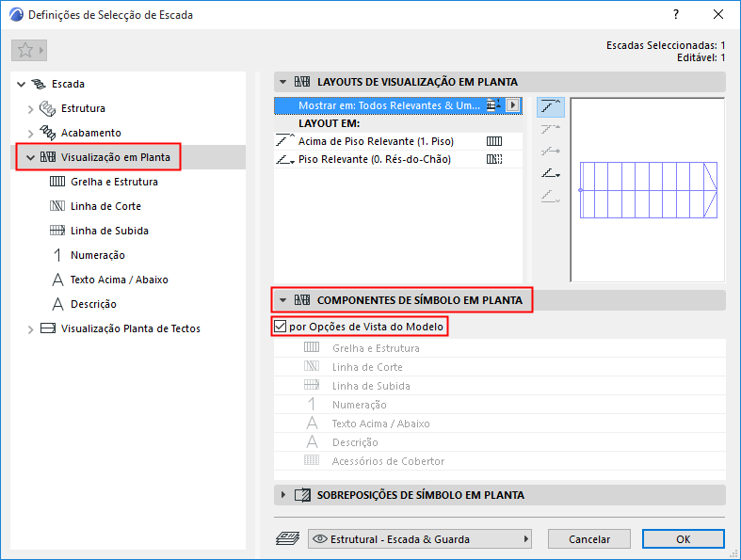Click the help question mark button

pos(676,15)
